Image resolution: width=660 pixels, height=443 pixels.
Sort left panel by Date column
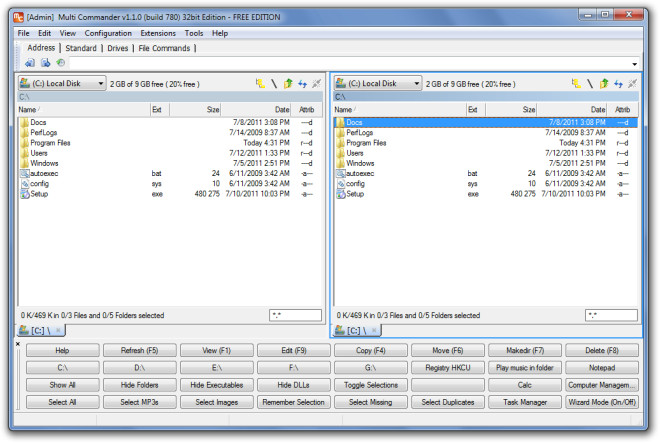pos(256,109)
